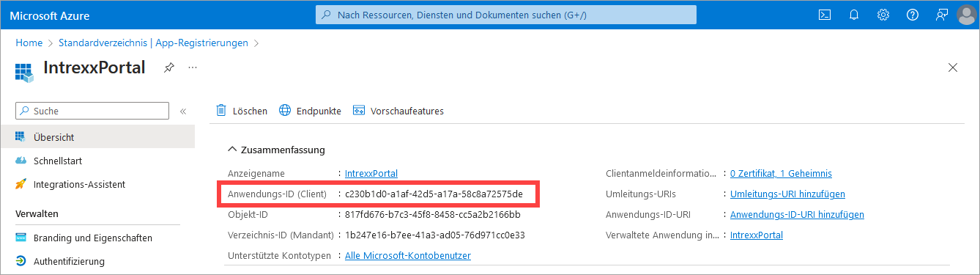Select Übersicht in the side menu
The height and width of the screenshot is (275, 980).
coord(97,137)
